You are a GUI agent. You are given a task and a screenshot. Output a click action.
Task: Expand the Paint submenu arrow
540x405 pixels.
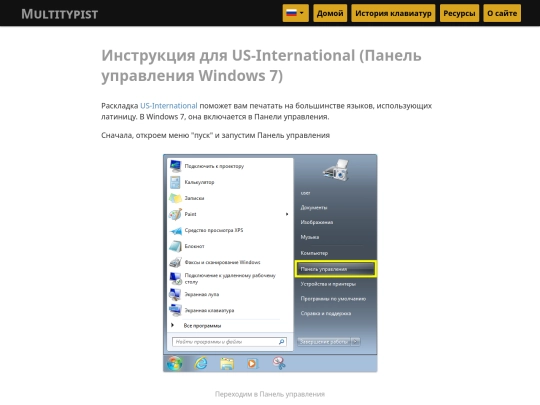[287, 214]
